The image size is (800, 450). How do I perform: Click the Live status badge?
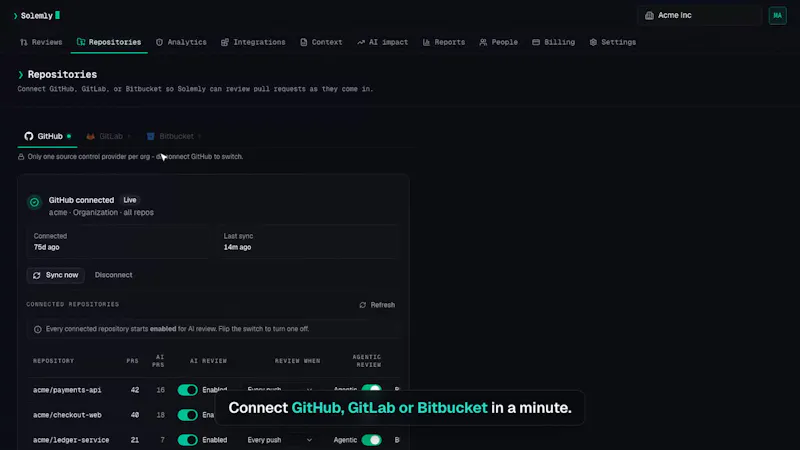pyautogui.click(x=130, y=200)
